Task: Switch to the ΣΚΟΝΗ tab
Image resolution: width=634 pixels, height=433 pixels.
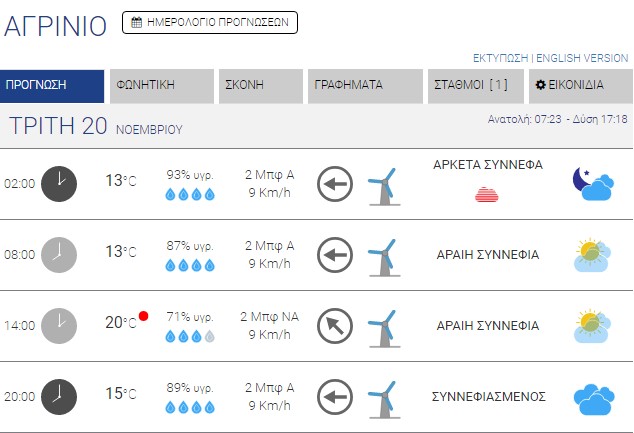Action: 261,86
